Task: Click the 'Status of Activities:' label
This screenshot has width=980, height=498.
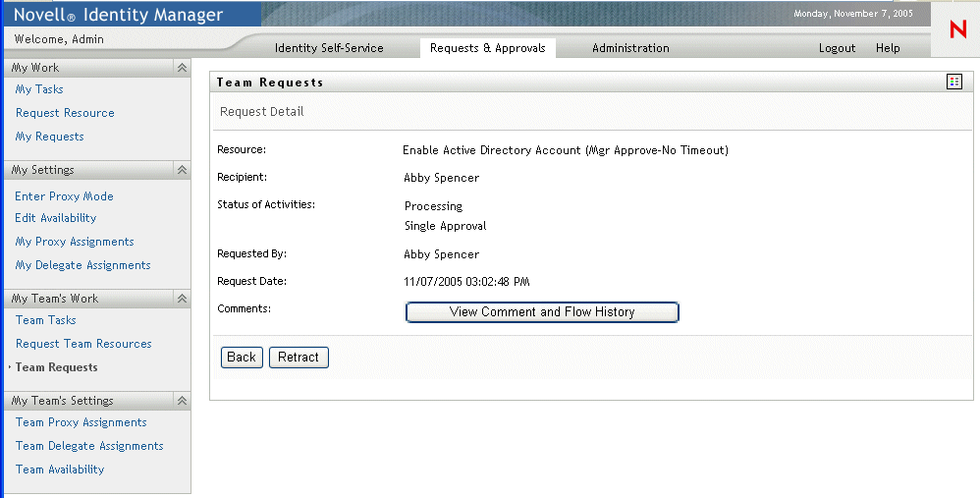Action: pos(266,204)
